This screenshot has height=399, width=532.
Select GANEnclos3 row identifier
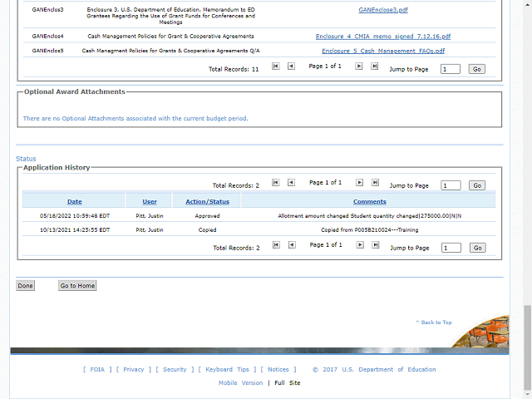pyautogui.click(x=47, y=10)
